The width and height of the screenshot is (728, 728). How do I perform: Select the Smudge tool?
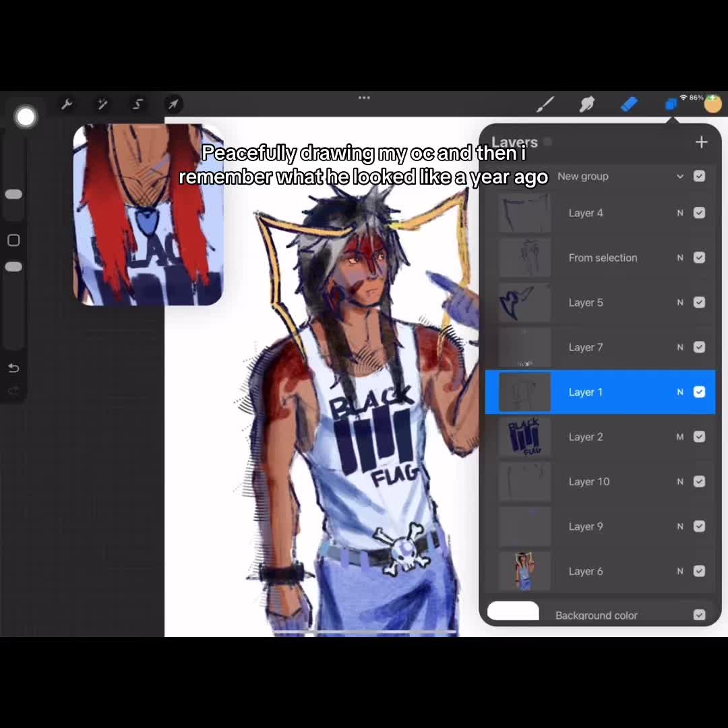point(587,104)
